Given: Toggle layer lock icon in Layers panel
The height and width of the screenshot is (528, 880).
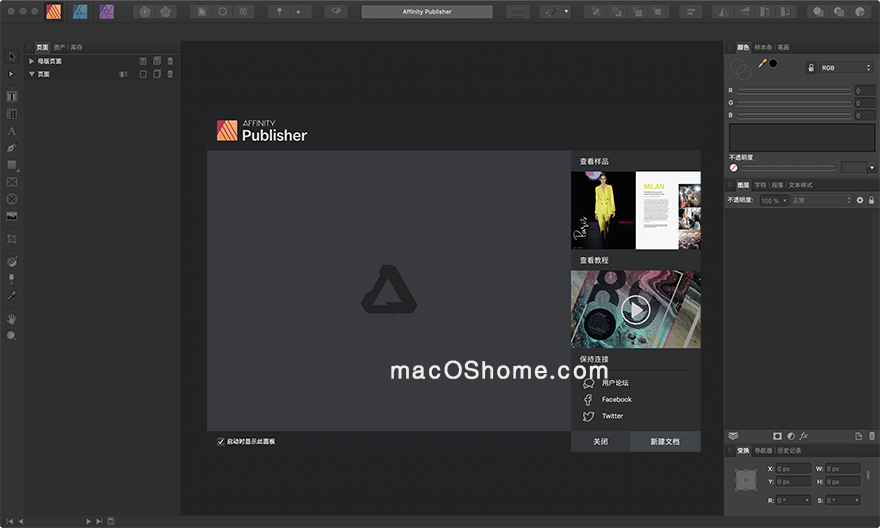Looking at the screenshot, I should point(872,200).
